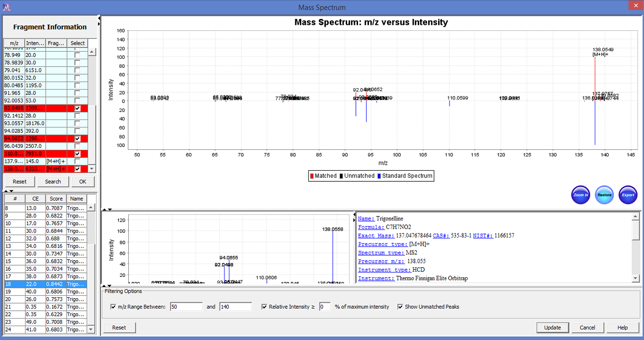Click the NIST#: link
The image size is (644, 340).
(x=482, y=235)
